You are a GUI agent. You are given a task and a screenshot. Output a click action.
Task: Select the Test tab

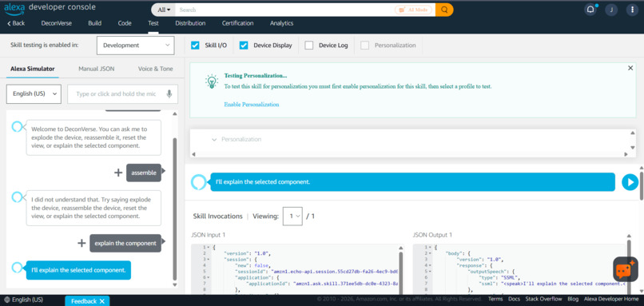(153, 23)
